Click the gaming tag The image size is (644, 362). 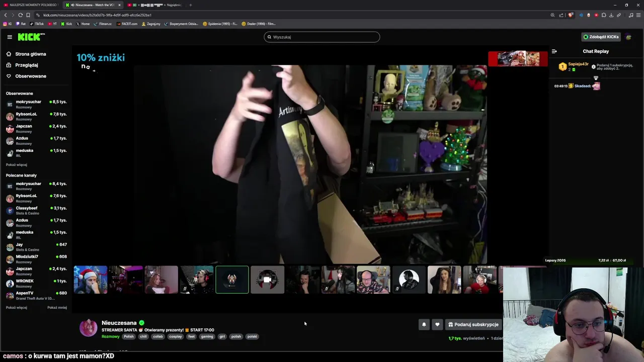coord(207,336)
